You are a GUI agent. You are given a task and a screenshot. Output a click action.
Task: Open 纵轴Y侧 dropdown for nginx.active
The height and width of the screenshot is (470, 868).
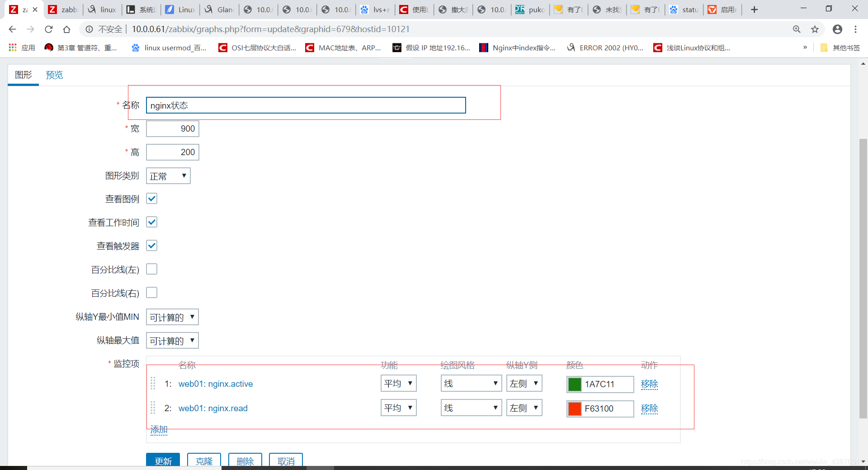click(524, 384)
